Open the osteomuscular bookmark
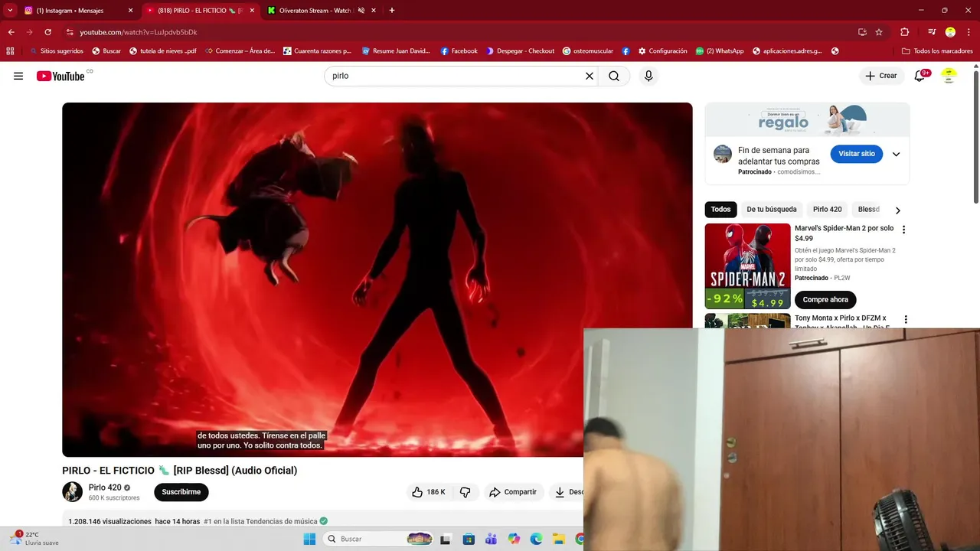 (x=588, y=51)
